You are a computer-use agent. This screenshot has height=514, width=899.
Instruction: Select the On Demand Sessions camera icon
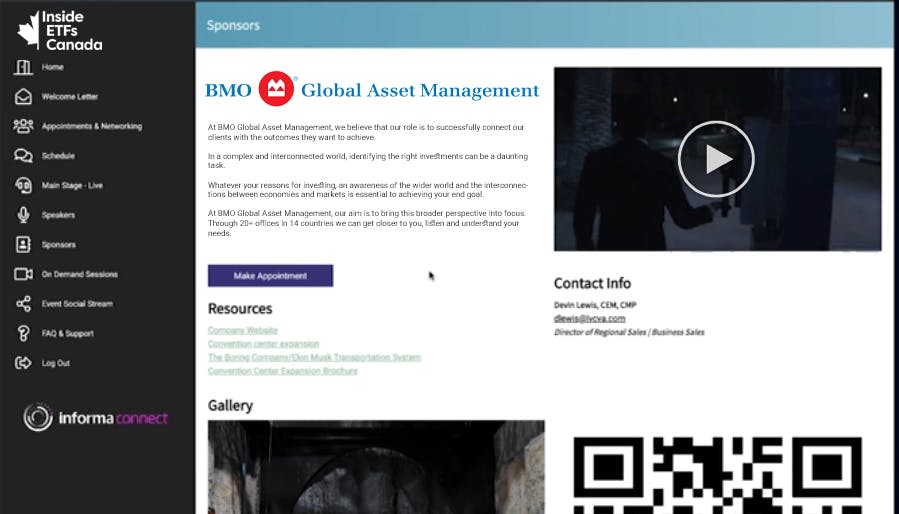[23, 274]
